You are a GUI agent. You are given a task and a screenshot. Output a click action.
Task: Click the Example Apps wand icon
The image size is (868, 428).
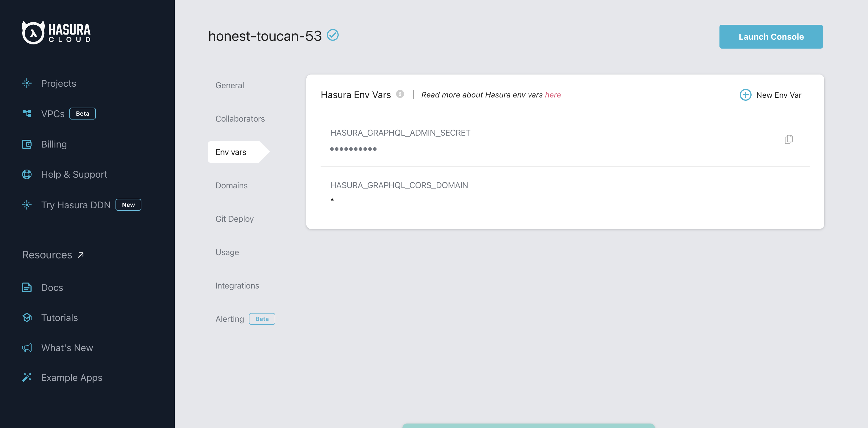(26, 377)
